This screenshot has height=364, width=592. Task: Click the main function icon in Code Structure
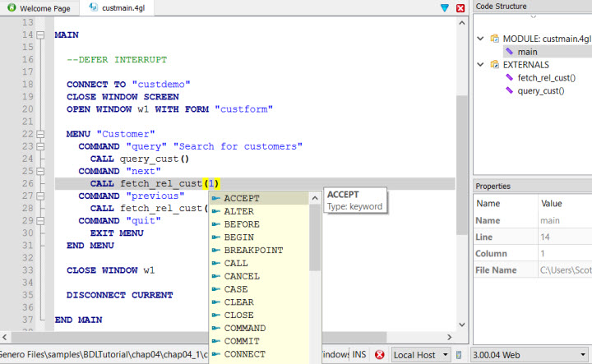pos(510,52)
